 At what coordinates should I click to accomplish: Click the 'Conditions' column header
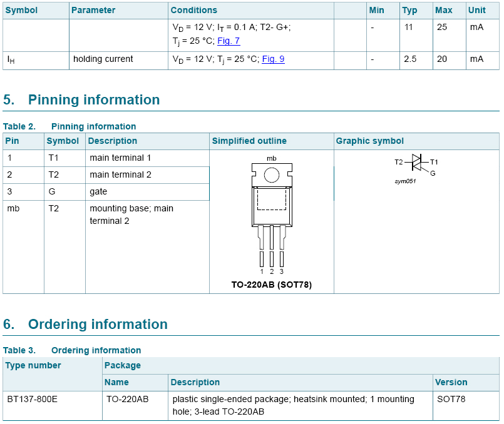point(194,10)
